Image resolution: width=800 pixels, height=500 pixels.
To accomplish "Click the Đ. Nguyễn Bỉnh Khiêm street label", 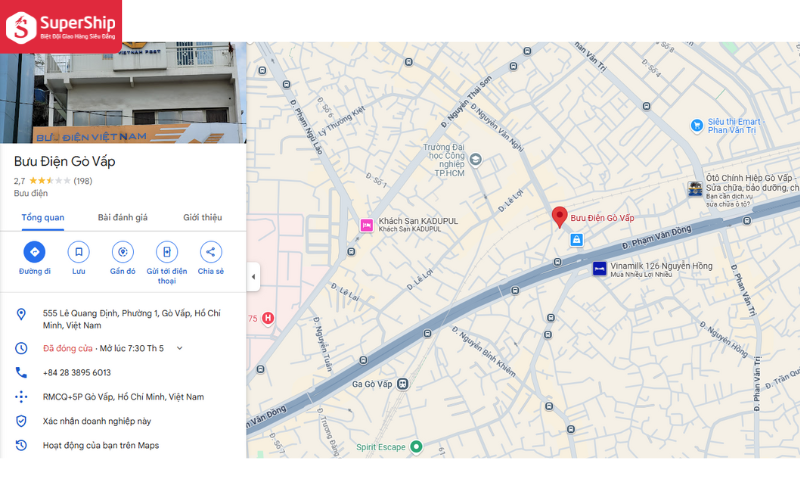I will (x=484, y=352).
